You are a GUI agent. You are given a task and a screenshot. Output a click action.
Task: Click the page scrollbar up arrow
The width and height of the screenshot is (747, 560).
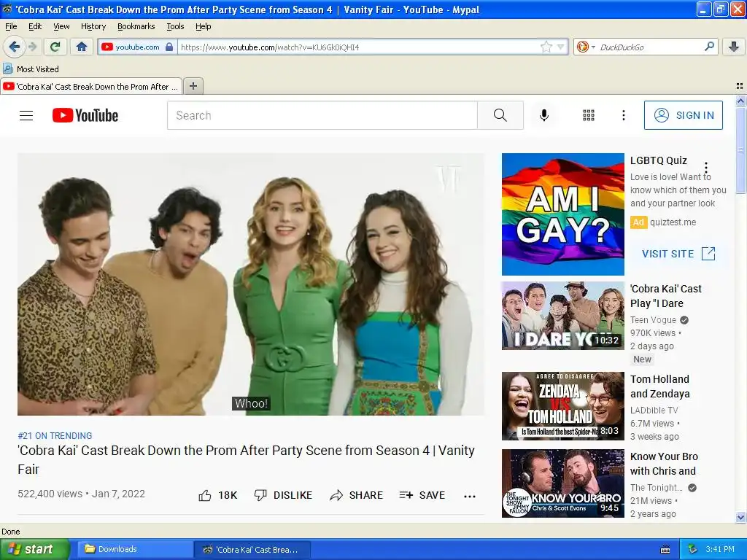tap(740, 101)
